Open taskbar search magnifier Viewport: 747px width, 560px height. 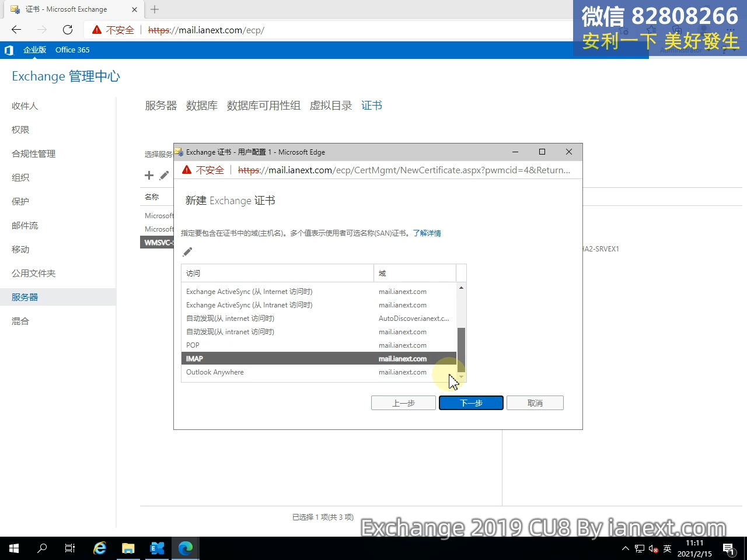pos(42,548)
